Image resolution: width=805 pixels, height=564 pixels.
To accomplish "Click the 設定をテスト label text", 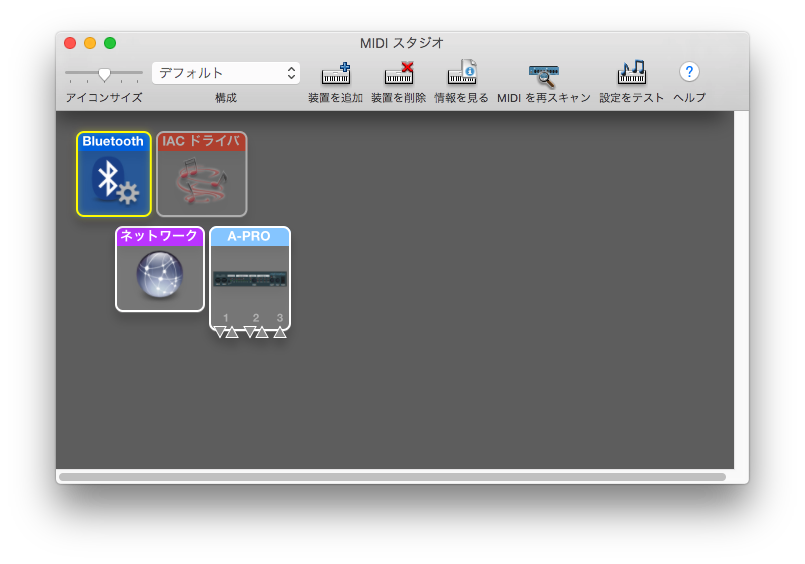I will pyautogui.click(x=631, y=98).
